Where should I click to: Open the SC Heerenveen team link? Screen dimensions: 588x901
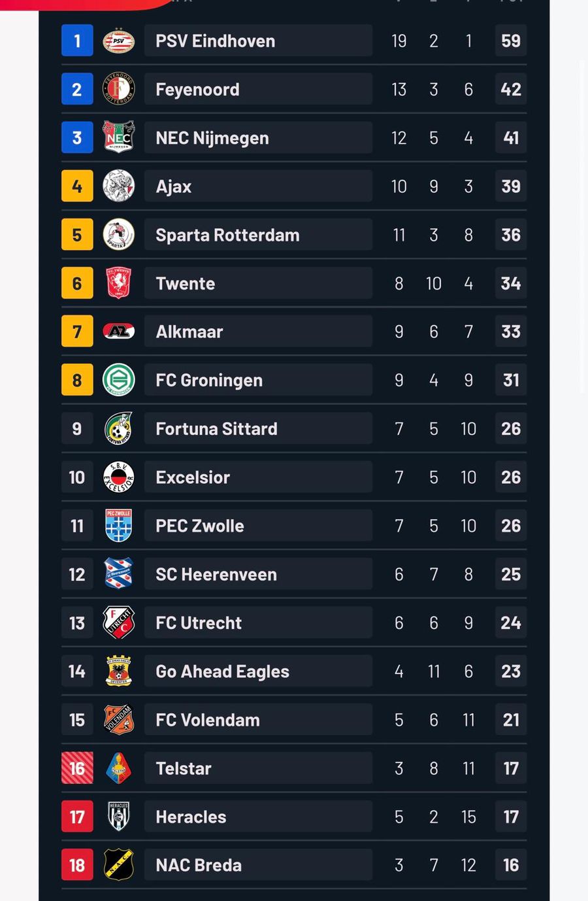[x=216, y=574]
